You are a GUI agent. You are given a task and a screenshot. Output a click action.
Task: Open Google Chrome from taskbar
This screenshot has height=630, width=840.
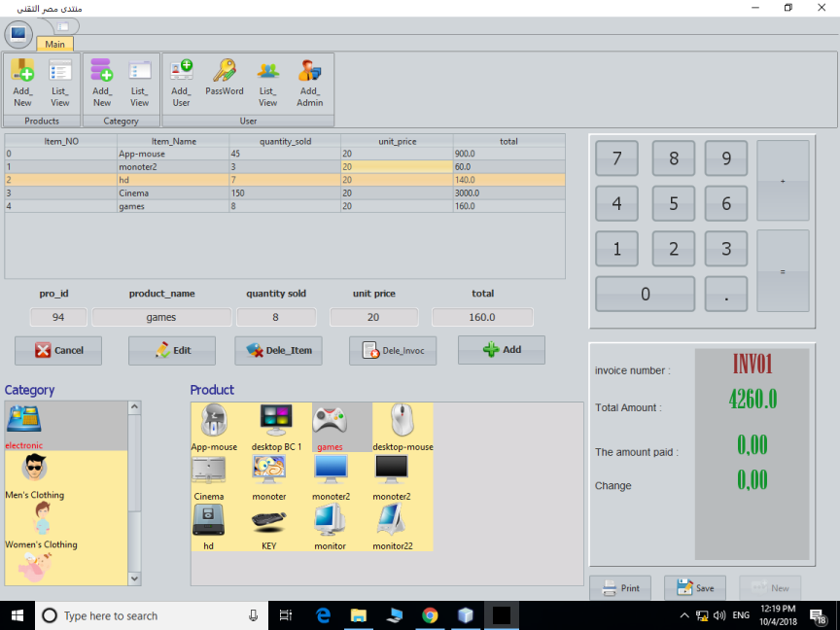coord(430,615)
